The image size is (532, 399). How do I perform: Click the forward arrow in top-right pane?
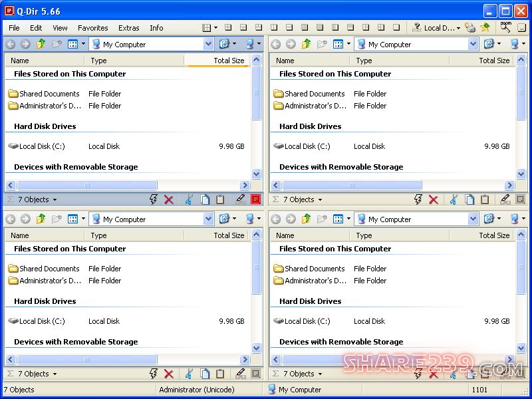(x=291, y=44)
